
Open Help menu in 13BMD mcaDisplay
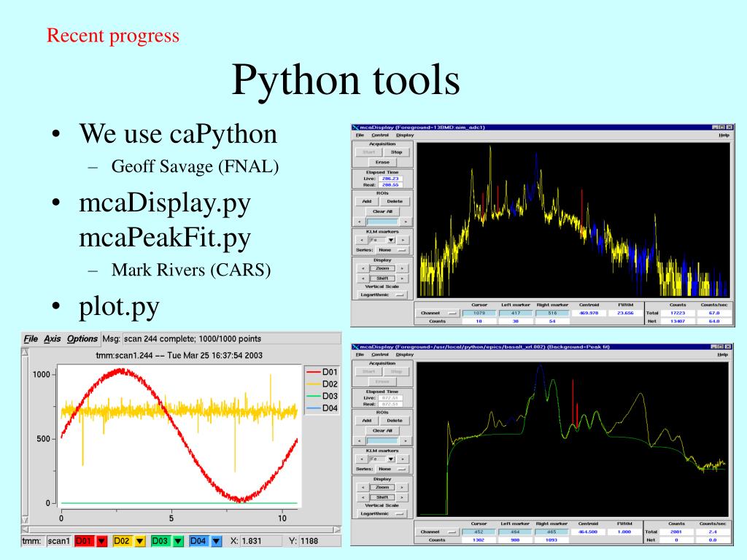(x=724, y=135)
